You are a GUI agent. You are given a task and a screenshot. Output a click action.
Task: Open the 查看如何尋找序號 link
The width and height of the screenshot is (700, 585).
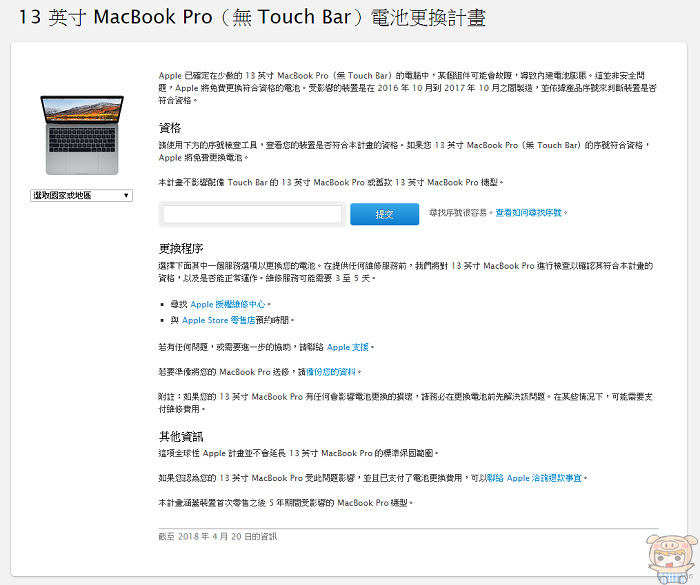[529, 213]
